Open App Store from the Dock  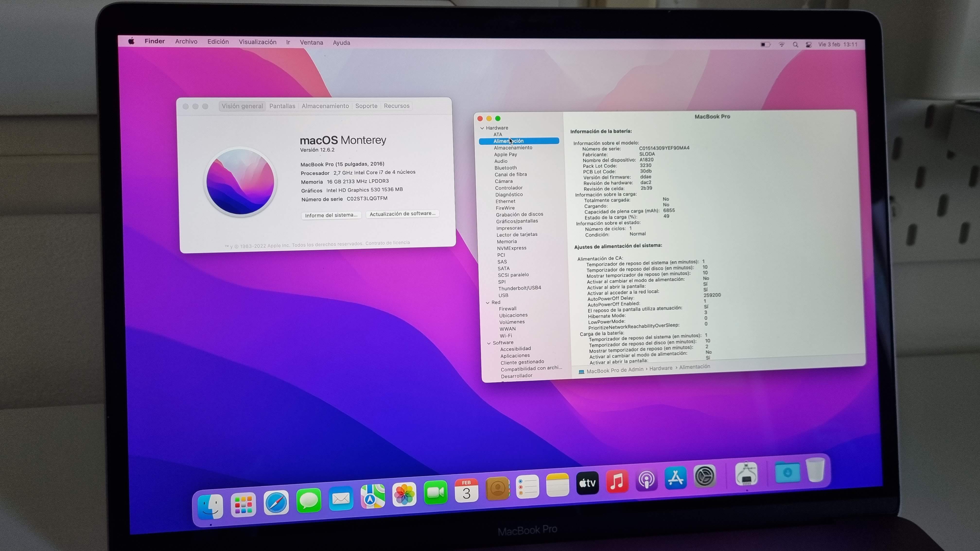(675, 478)
